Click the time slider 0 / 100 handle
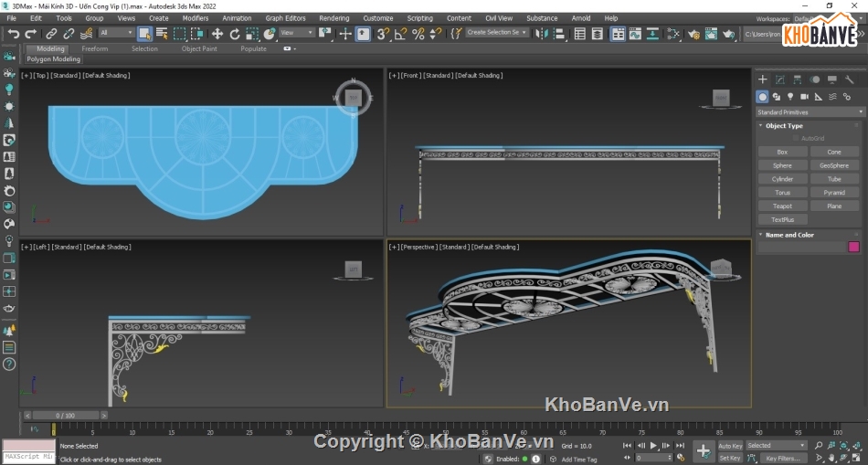The image size is (868, 465). [65, 415]
